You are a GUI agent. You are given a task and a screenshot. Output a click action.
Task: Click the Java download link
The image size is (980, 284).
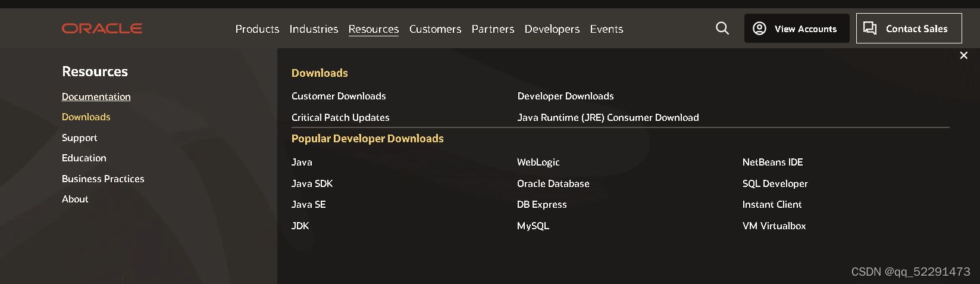pyautogui.click(x=302, y=162)
